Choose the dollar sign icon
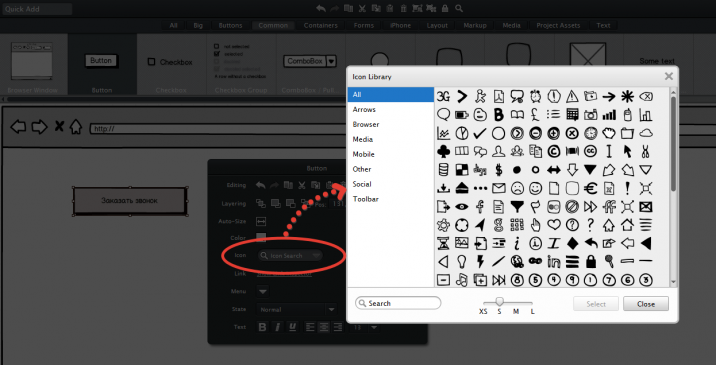The height and width of the screenshot is (365, 716). click(x=499, y=170)
